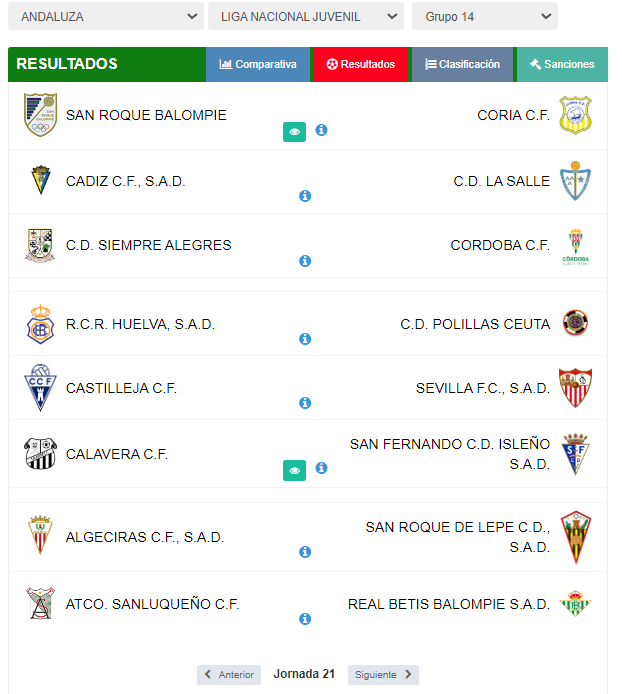Click info icon for Atco. Sanluqueño vs Betis
This screenshot has height=694, width=622.
click(x=305, y=619)
